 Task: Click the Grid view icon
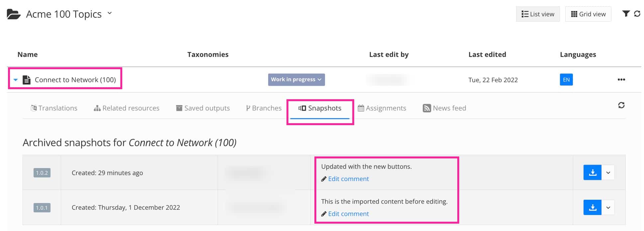[x=588, y=14]
